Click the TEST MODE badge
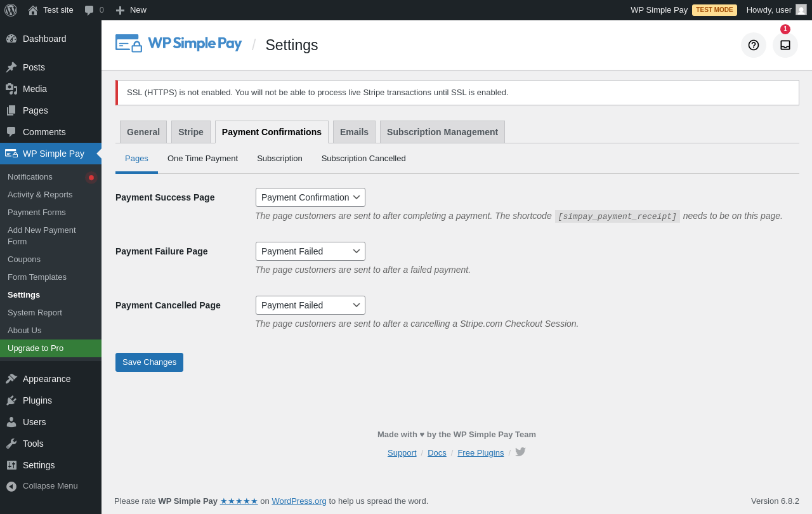The width and height of the screenshot is (812, 514). tap(714, 10)
